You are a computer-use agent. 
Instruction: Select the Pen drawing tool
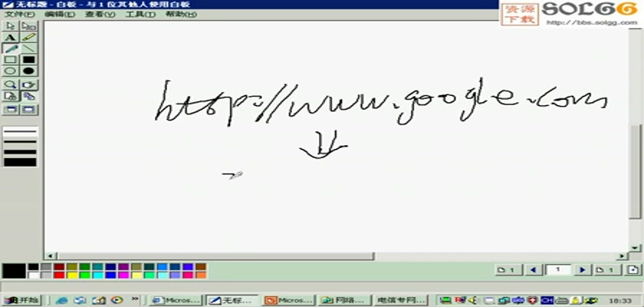point(11,48)
